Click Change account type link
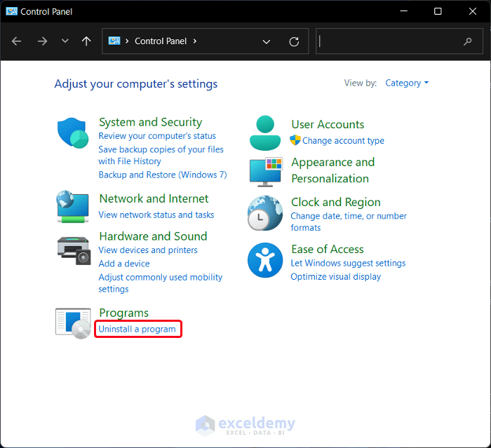 pyautogui.click(x=343, y=140)
